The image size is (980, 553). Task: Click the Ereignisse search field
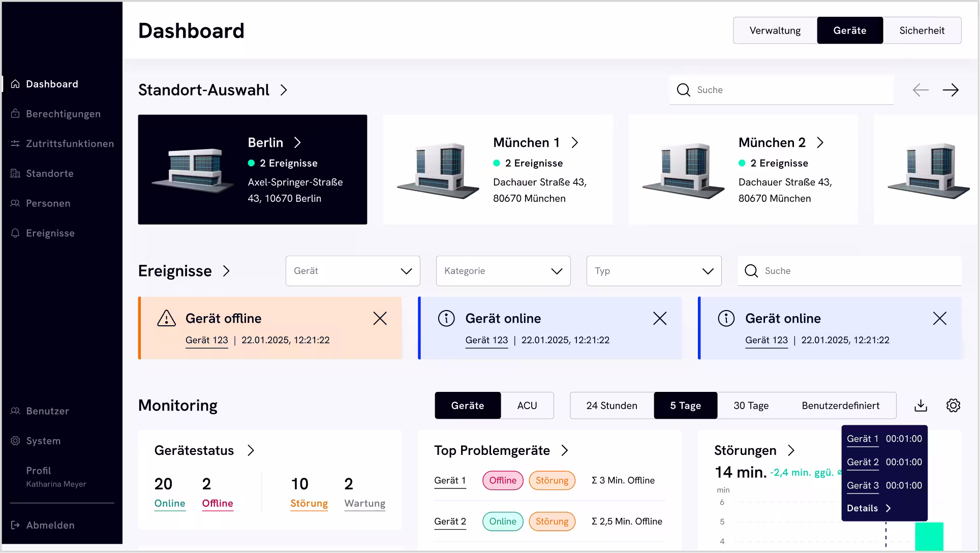849,271
